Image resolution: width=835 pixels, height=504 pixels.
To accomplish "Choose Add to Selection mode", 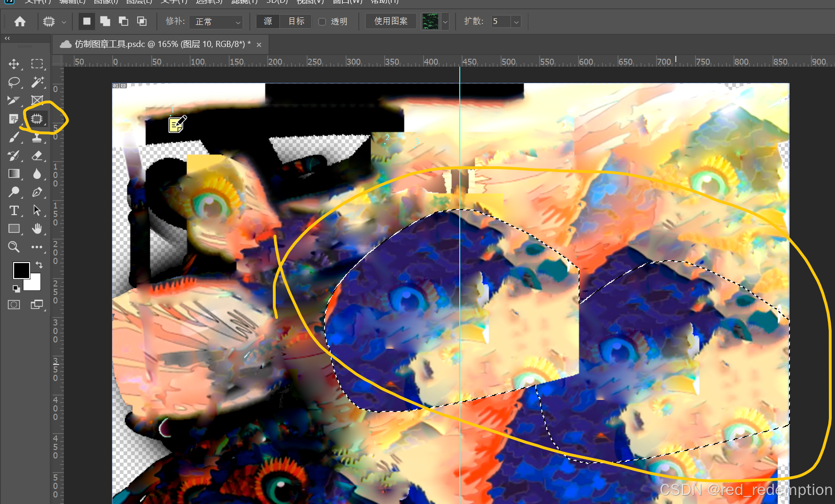I will click(105, 22).
